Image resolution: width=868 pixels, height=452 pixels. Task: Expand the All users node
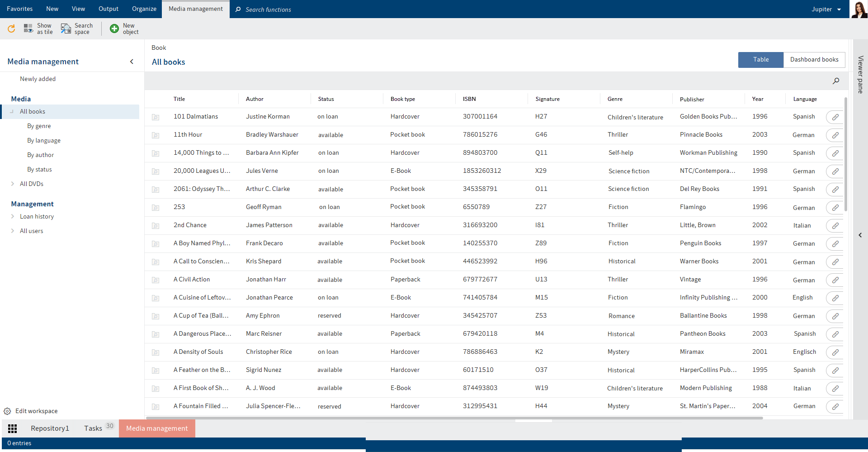pyautogui.click(x=12, y=231)
